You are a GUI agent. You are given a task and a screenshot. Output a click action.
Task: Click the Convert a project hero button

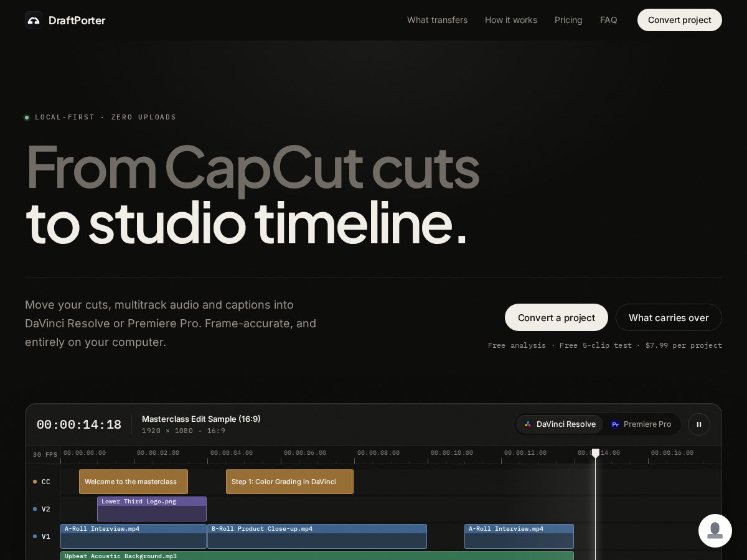pos(557,317)
